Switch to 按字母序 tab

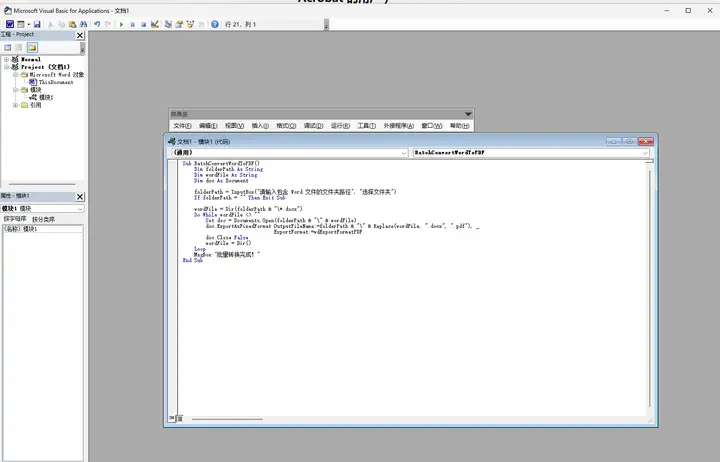coord(15,219)
